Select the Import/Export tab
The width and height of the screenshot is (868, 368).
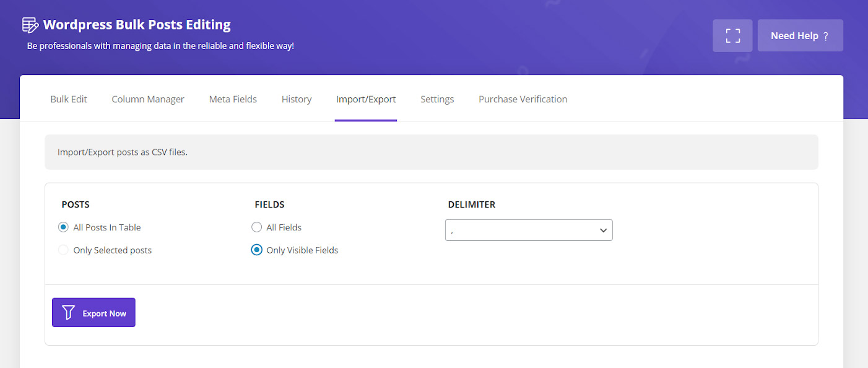(x=366, y=99)
